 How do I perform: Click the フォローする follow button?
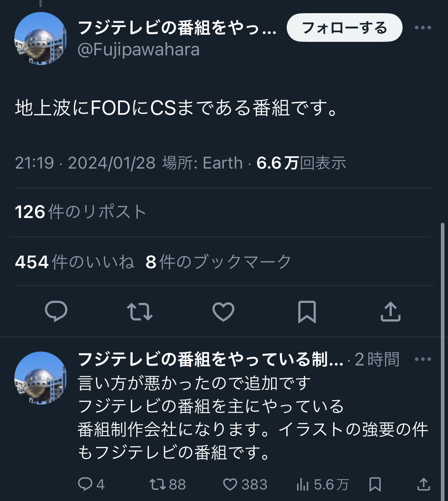344,28
